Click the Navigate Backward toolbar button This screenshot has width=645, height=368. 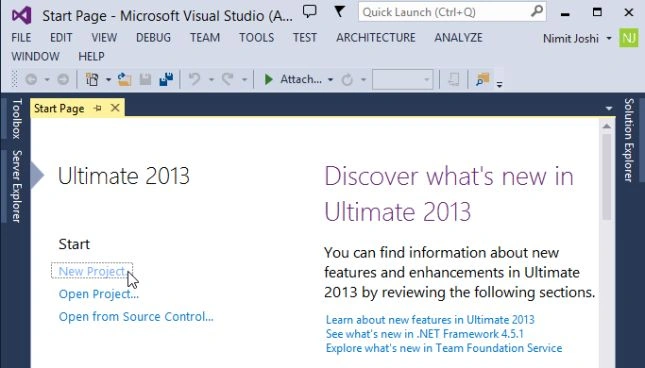(31, 79)
